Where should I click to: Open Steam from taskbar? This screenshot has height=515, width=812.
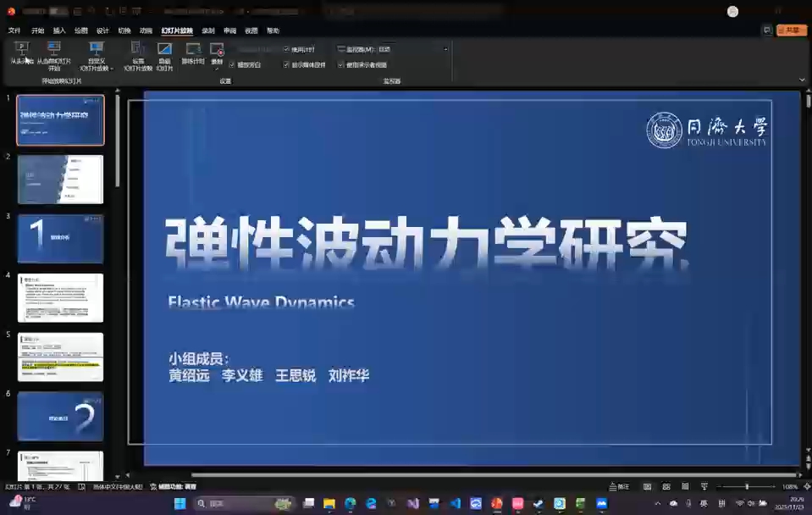click(x=539, y=504)
